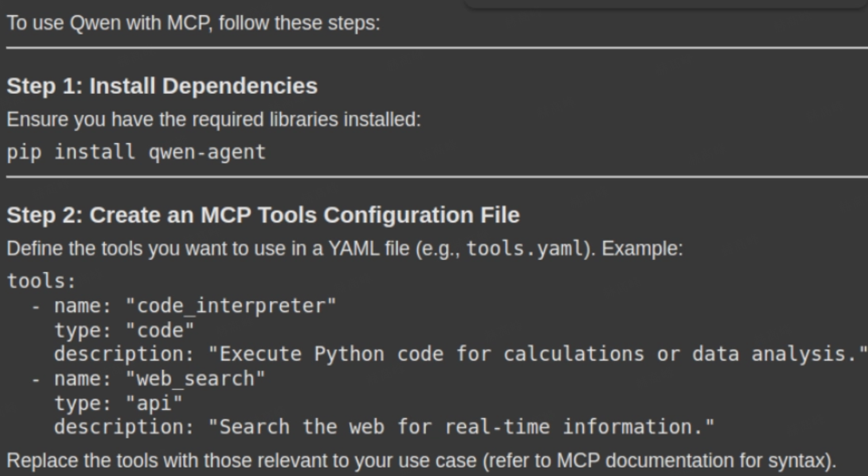The height and width of the screenshot is (476, 868).
Task: Click the word 'Example:' after tools.yaml
Action: 642,249
